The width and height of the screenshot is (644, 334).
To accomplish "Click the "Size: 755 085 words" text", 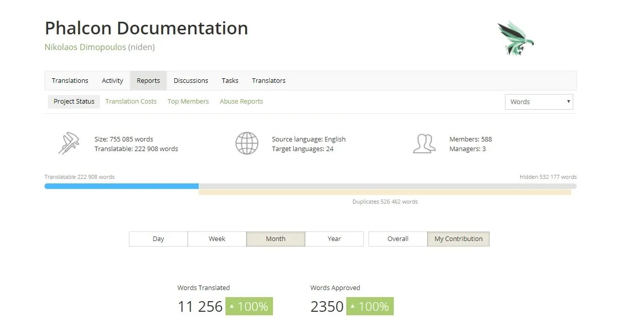I will pos(124,139).
